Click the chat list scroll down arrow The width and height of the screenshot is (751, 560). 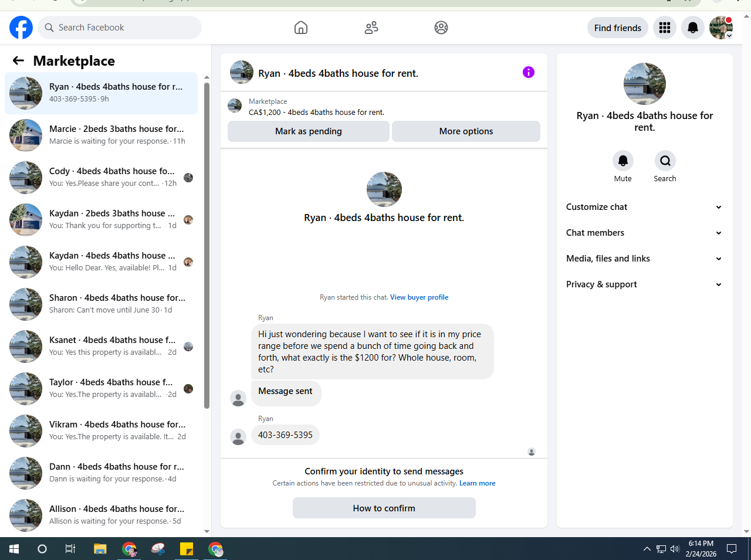click(207, 531)
